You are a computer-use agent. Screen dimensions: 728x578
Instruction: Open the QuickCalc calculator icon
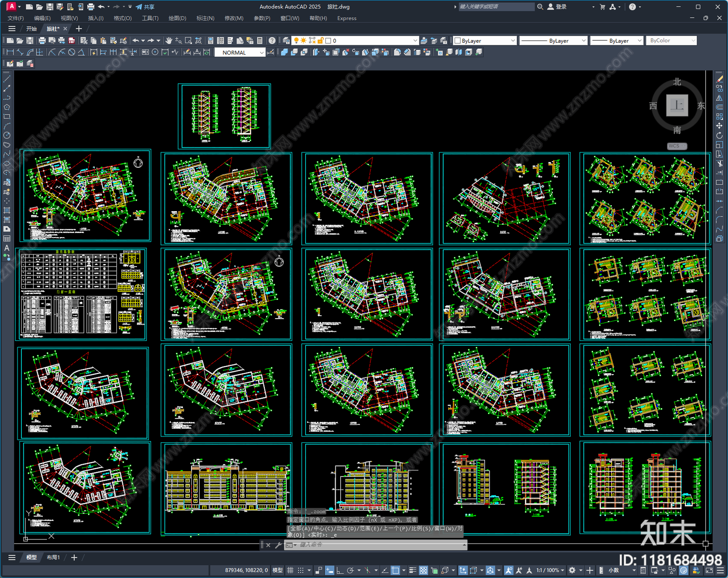(260, 41)
